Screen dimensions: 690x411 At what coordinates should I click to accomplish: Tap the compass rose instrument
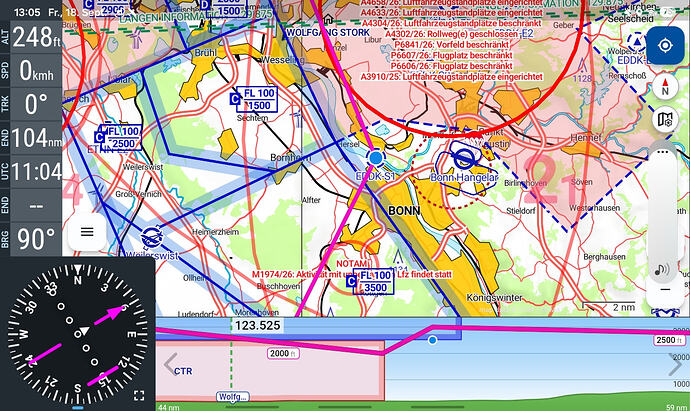coord(77,334)
